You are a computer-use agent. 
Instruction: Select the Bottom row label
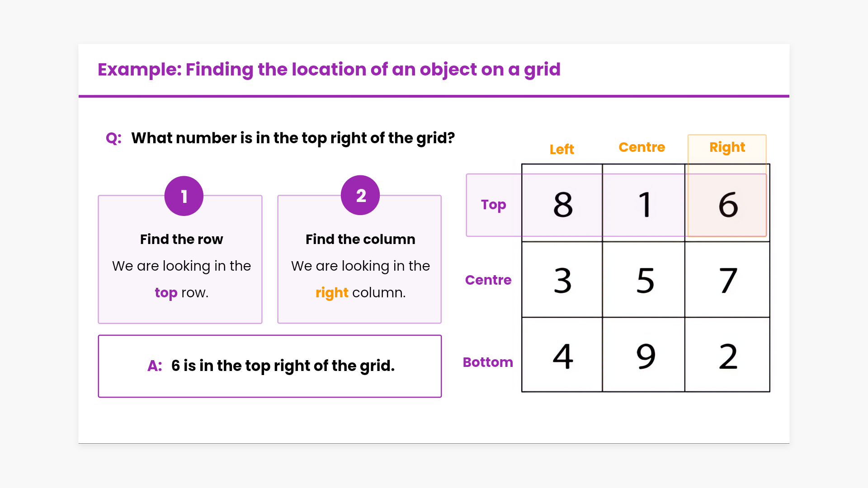click(488, 362)
